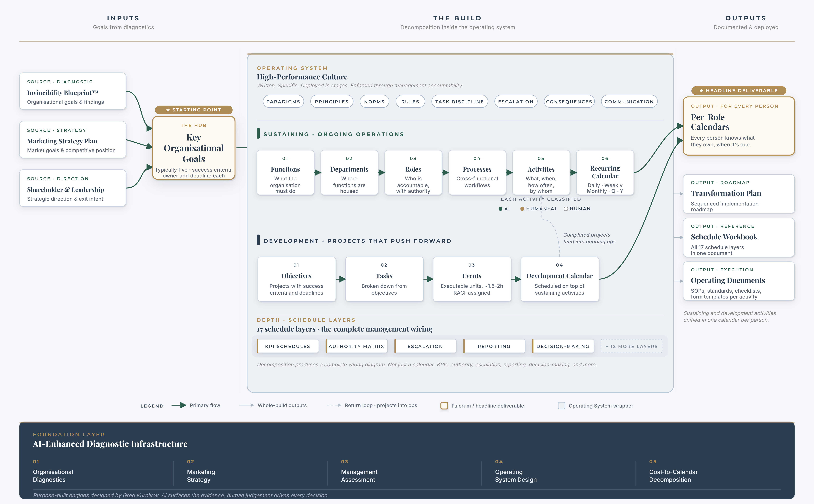Select the NORMS pill

pos(374,102)
